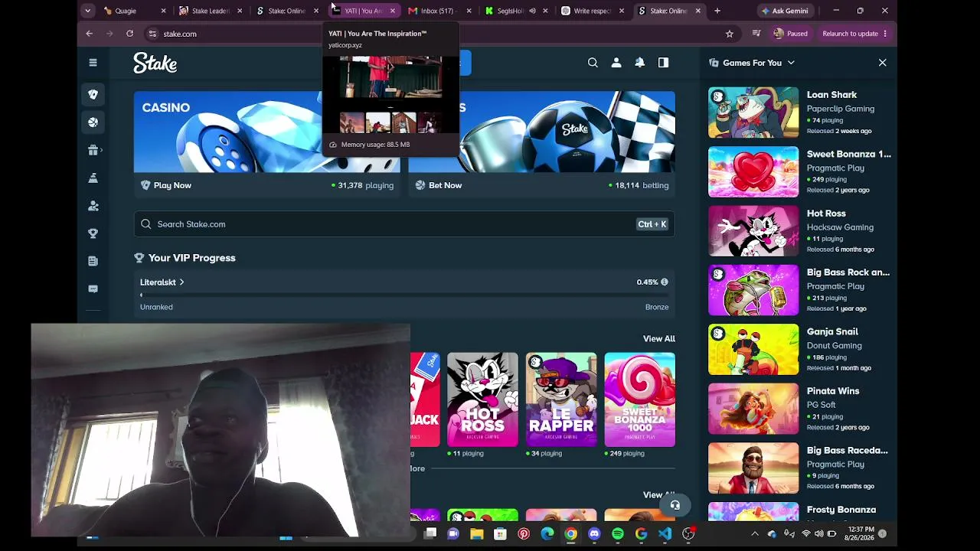Switch to the YATI browser tab

coord(364,11)
